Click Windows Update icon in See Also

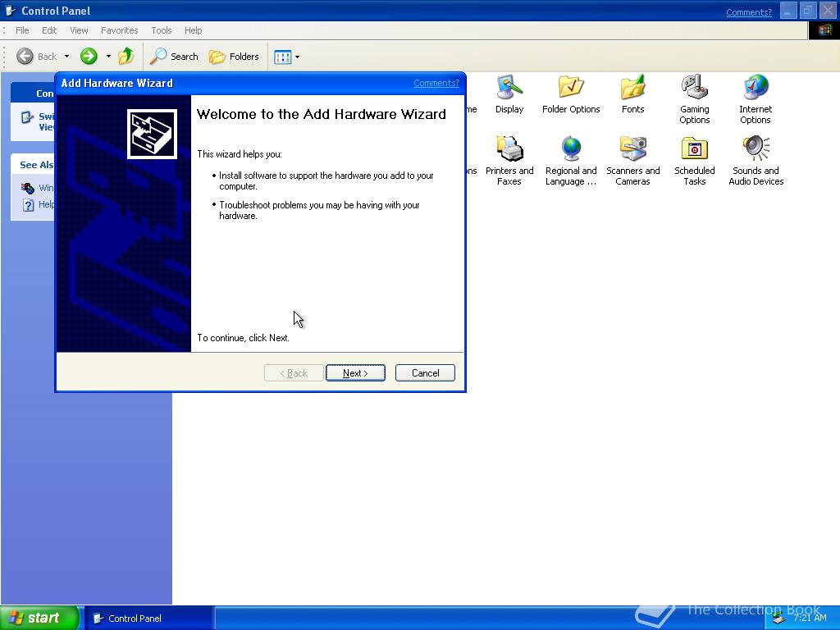pyautogui.click(x=28, y=188)
